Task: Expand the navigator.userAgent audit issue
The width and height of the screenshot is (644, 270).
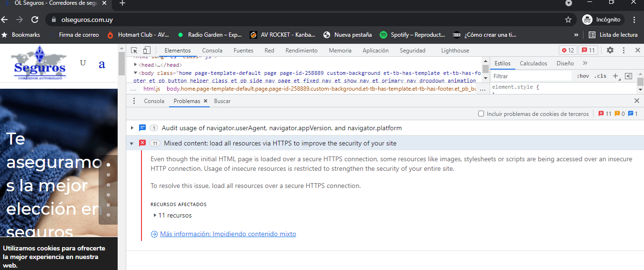Action: pos(132,128)
